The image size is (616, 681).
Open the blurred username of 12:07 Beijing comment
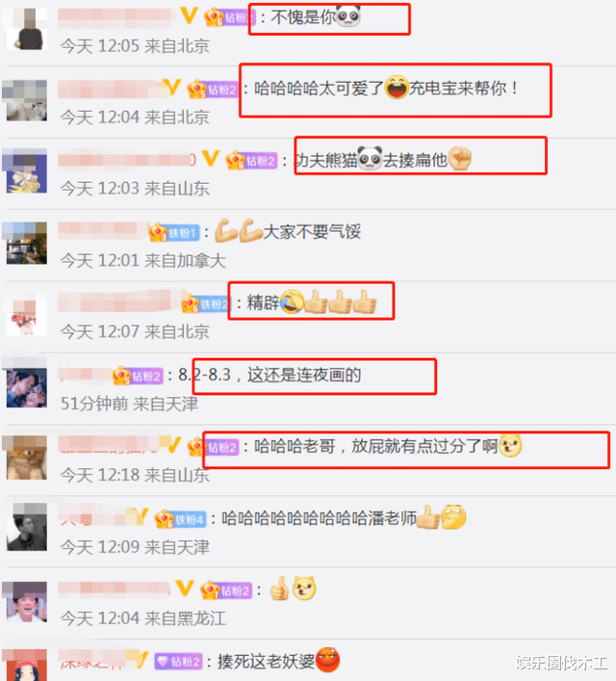click(x=119, y=301)
